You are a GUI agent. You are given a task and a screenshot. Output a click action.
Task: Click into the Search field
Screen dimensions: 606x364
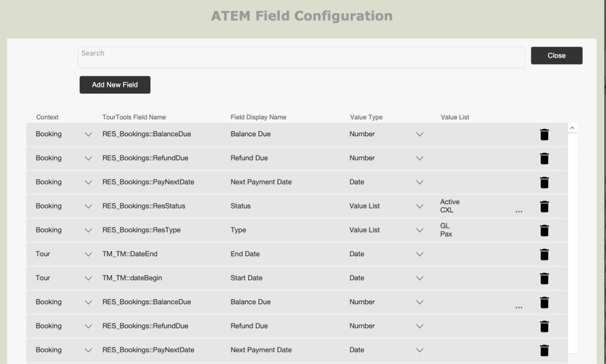[x=301, y=58]
